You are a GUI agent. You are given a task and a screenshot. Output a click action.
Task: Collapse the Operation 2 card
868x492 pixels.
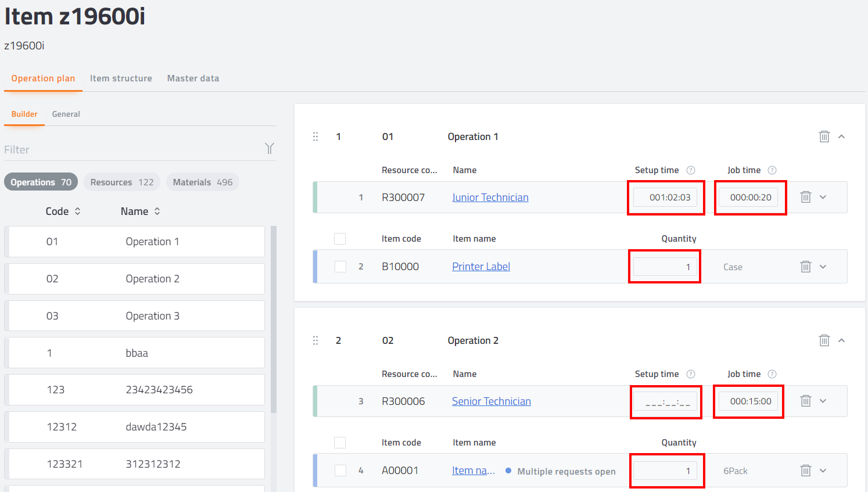point(842,340)
